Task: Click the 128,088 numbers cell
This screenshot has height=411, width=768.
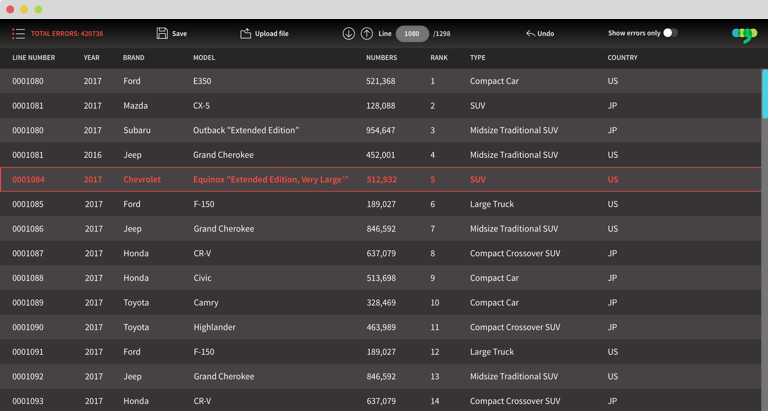Action: pyautogui.click(x=381, y=105)
